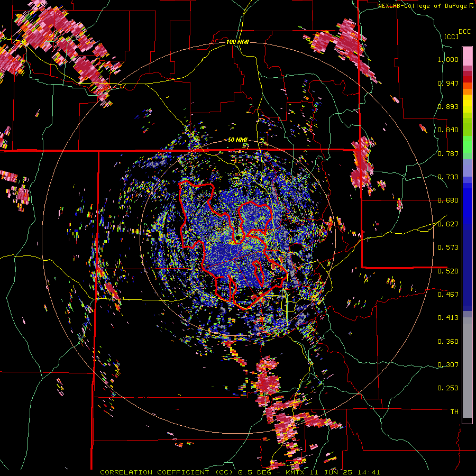Click the 0.733 scale value
476x476 pixels.
[448, 177]
